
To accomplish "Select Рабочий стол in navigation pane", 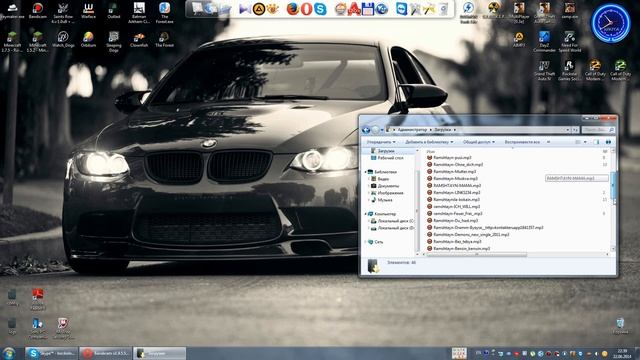I will click(x=387, y=158).
